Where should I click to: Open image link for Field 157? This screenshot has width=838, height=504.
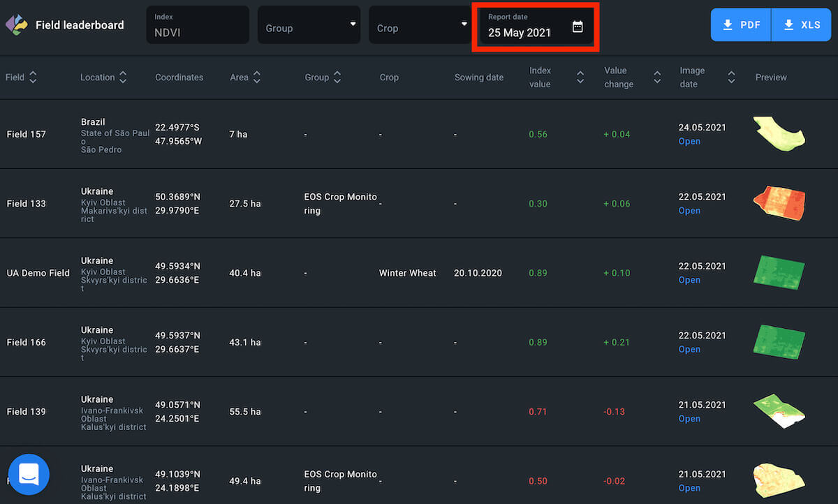pyautogui.click(x=689, y=141)
